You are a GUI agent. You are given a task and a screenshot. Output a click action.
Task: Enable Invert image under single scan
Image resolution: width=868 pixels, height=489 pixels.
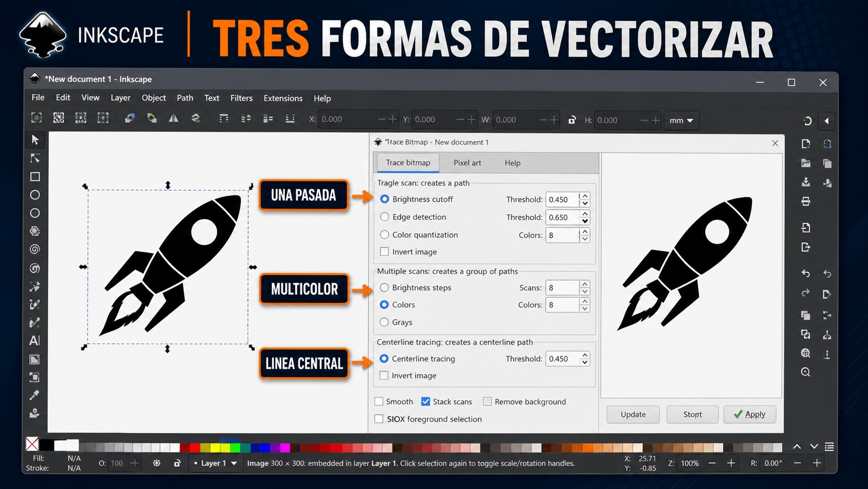point(385,252)
